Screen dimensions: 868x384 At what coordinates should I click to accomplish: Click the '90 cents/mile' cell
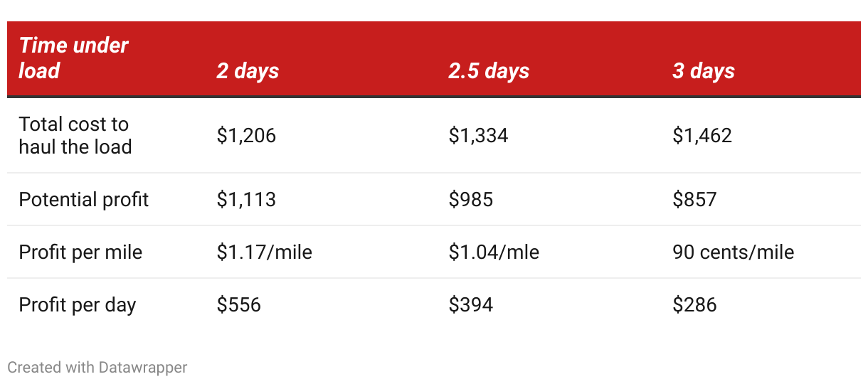click(734, 252)
